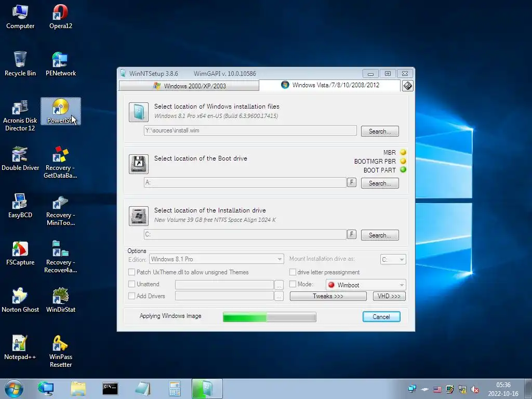Click the Installation drive C: field

pos(245,234)
